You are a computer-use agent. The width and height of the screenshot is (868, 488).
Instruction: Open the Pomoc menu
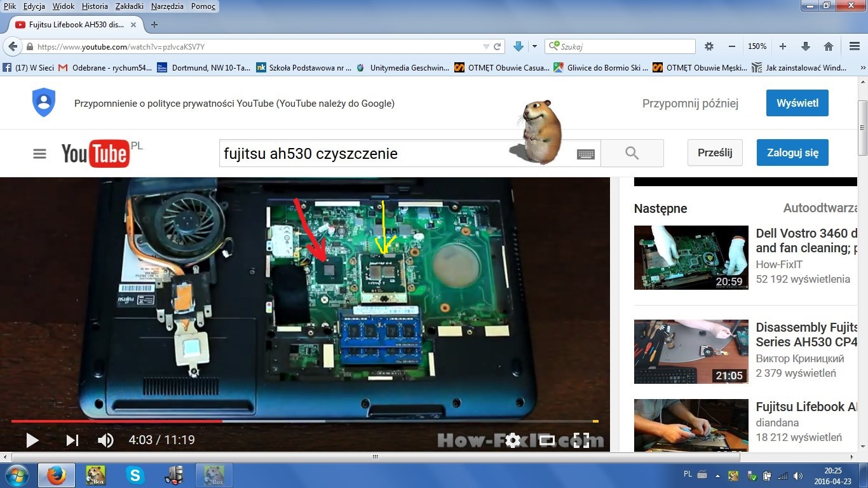click(x=203, y=6)
